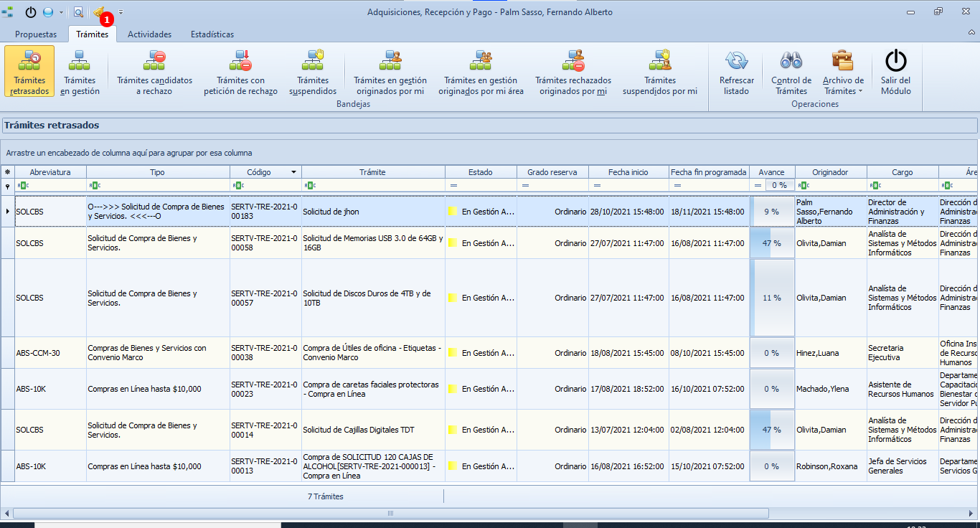
Task: Sort by the Abreviatura column header
Action: [50, 172]
